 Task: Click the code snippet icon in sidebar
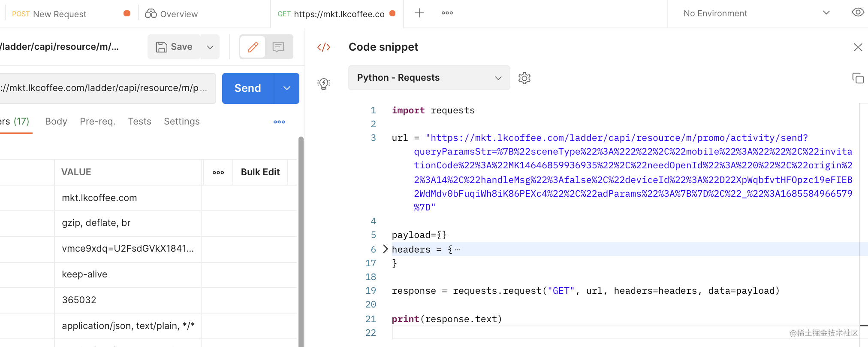pyautogui.click(x=324, y=47)
